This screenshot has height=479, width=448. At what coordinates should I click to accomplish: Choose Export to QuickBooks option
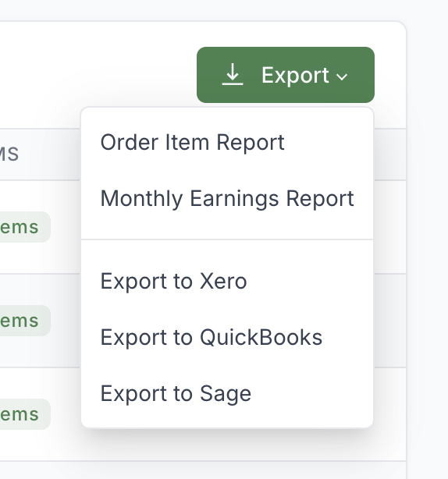[x=227, y=337]
